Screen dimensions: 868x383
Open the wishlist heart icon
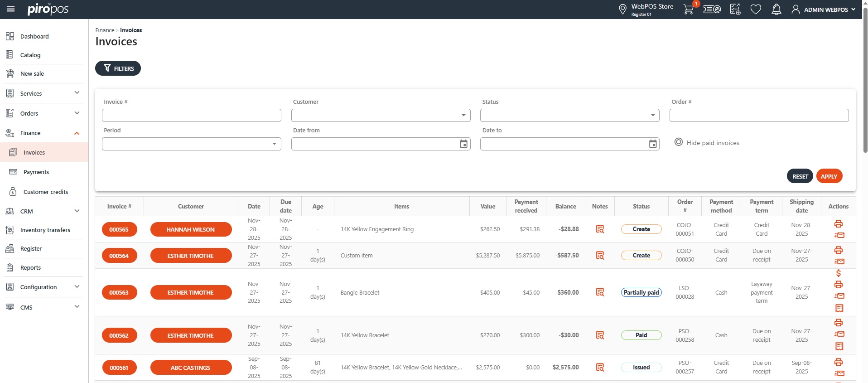coord(755,10)
